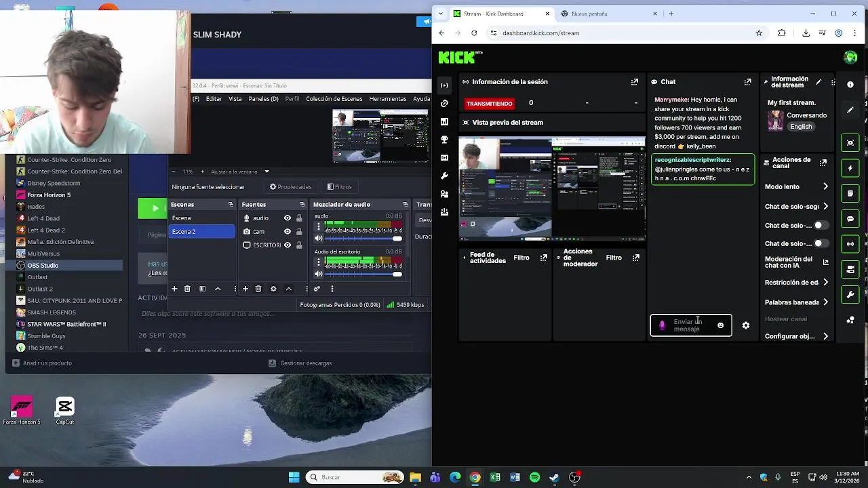The image size is (868, 488).
Task: Add a new source in the OBS Fuentes panel
Action: tap(245, 289)
